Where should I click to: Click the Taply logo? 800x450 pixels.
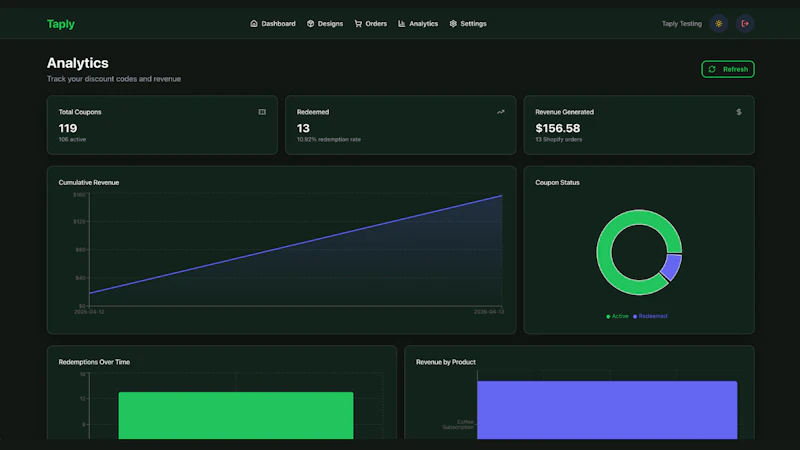(61, 24)
